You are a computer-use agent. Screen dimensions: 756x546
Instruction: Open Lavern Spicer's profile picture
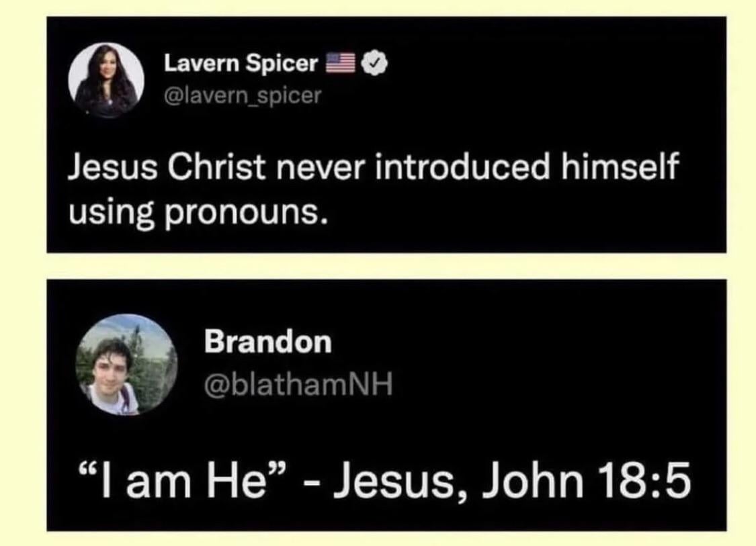coord(106,81)
